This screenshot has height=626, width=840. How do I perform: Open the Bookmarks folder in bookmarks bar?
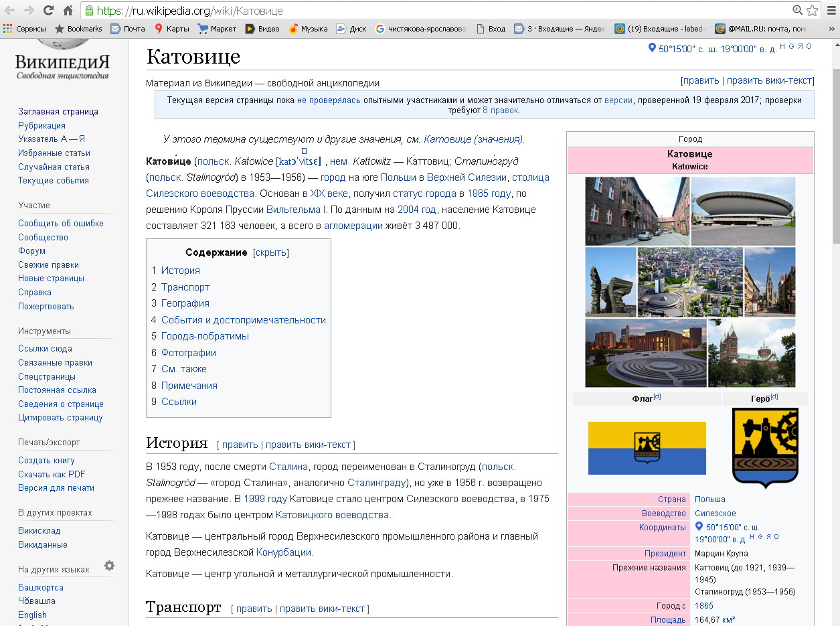pos(78,29)
